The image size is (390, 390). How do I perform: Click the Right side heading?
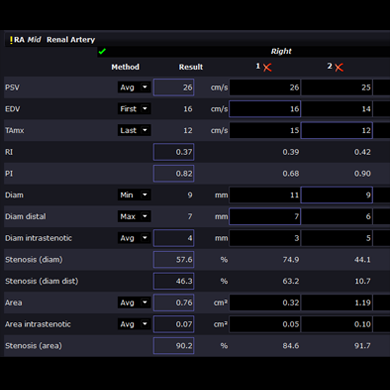pos(281,51)
